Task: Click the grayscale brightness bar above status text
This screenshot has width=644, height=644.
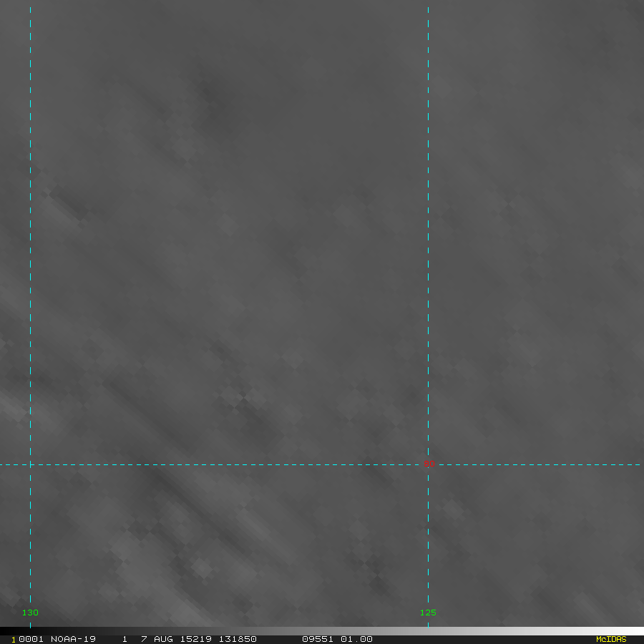Action: click(322, 631)
